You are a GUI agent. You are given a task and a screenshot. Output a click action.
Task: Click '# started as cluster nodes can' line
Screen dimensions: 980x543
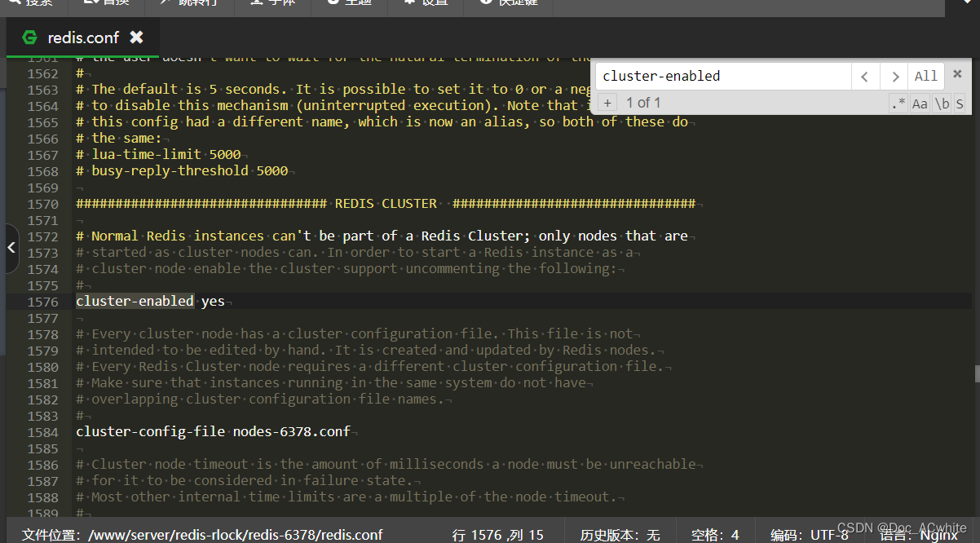[355, 253]
